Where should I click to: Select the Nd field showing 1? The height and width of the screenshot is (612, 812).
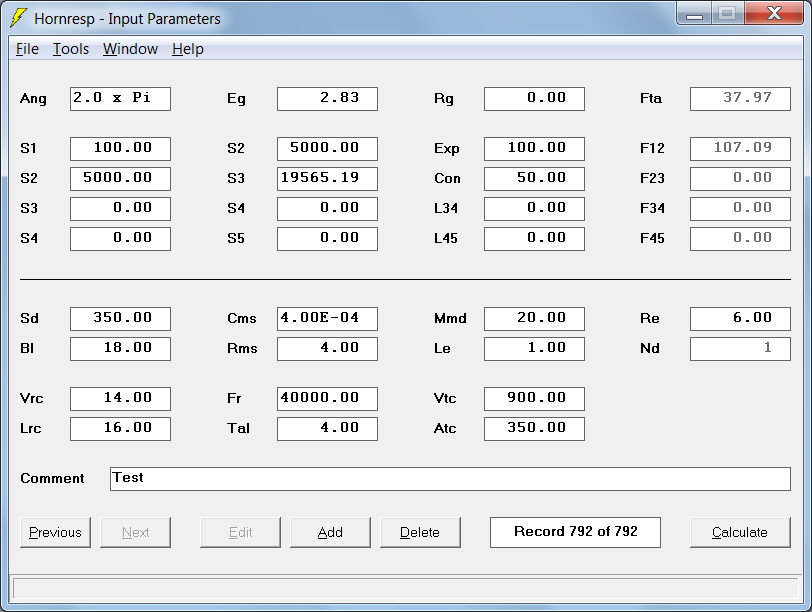pyautogui.click(x=740, y=348)
